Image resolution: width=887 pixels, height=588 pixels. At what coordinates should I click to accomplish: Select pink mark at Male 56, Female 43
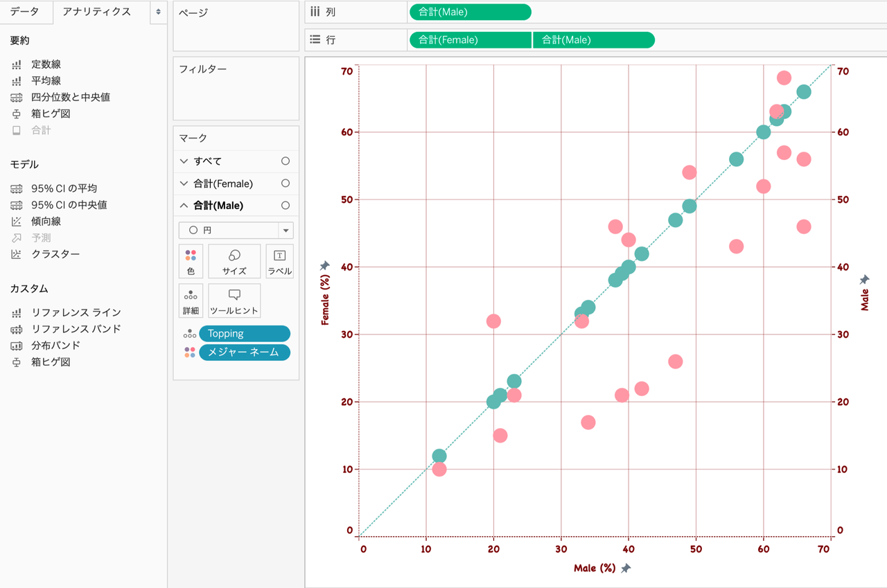(x=737, y=247)
